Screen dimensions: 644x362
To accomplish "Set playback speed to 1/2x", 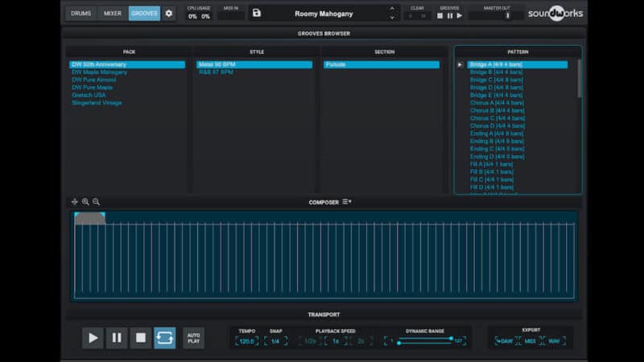I will coord(310,341).
